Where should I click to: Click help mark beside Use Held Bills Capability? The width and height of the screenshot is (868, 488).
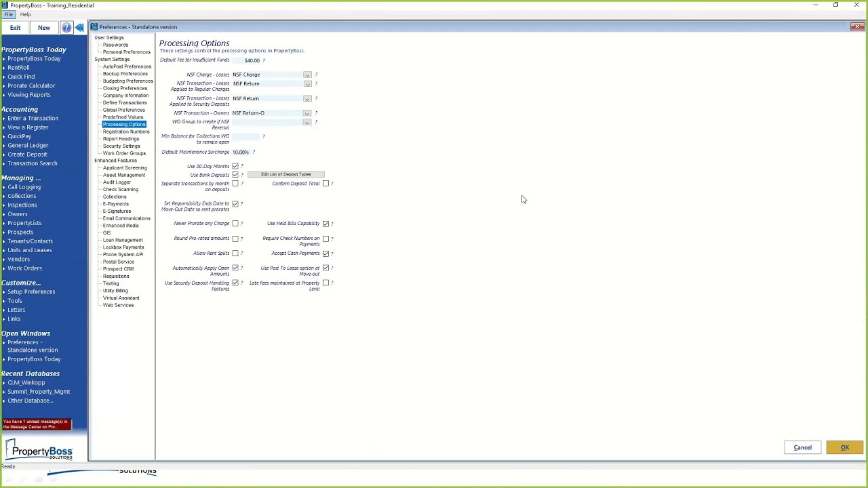pos(332,224)
